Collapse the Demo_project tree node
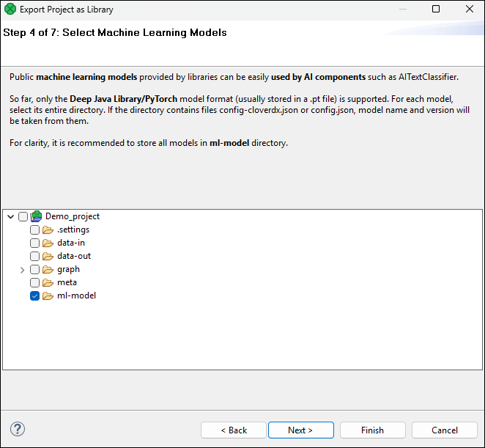 coord(11,217)
